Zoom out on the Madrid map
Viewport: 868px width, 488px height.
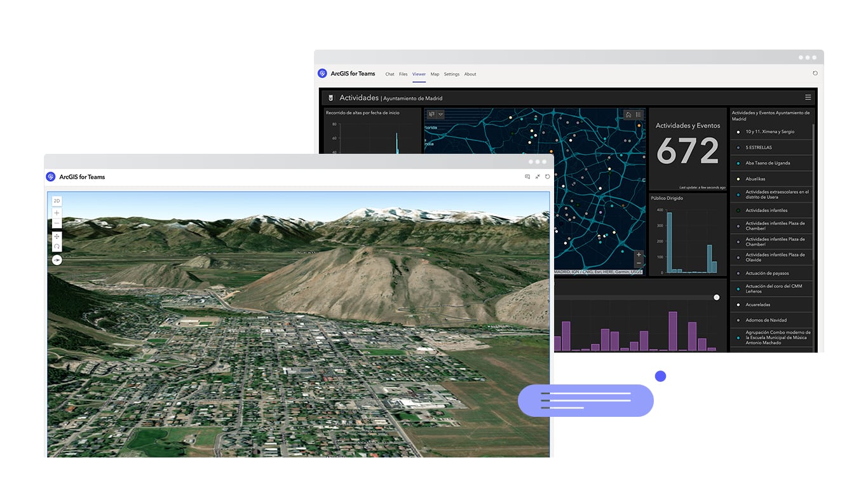click(639, 263)
